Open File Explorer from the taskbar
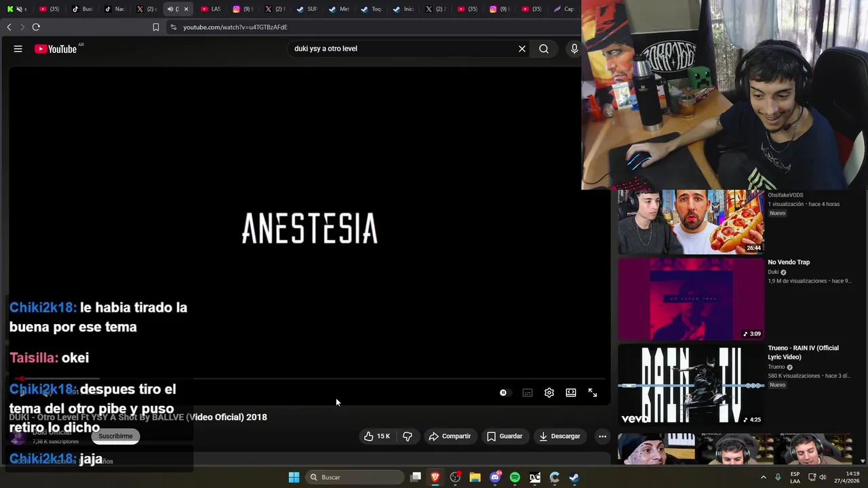Screen dimensions: 868x488 coord(475,477)
